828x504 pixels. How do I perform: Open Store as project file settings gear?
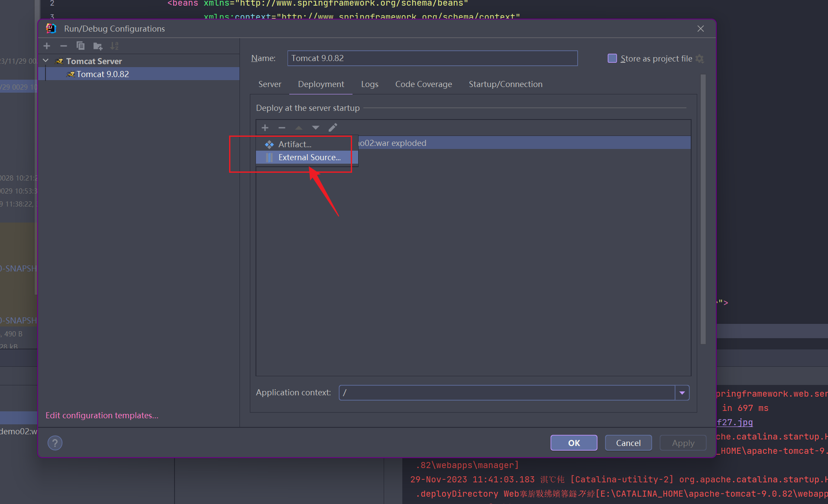700,58
